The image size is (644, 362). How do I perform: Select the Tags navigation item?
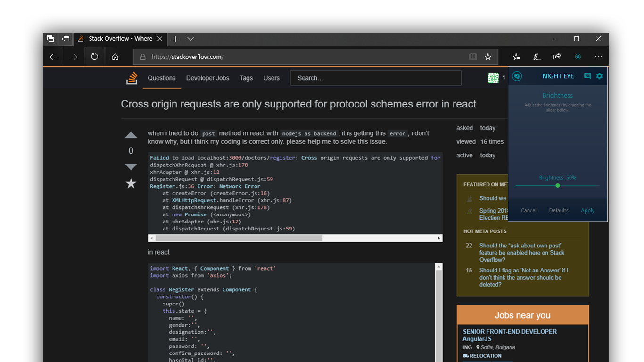tap(246, 78)
